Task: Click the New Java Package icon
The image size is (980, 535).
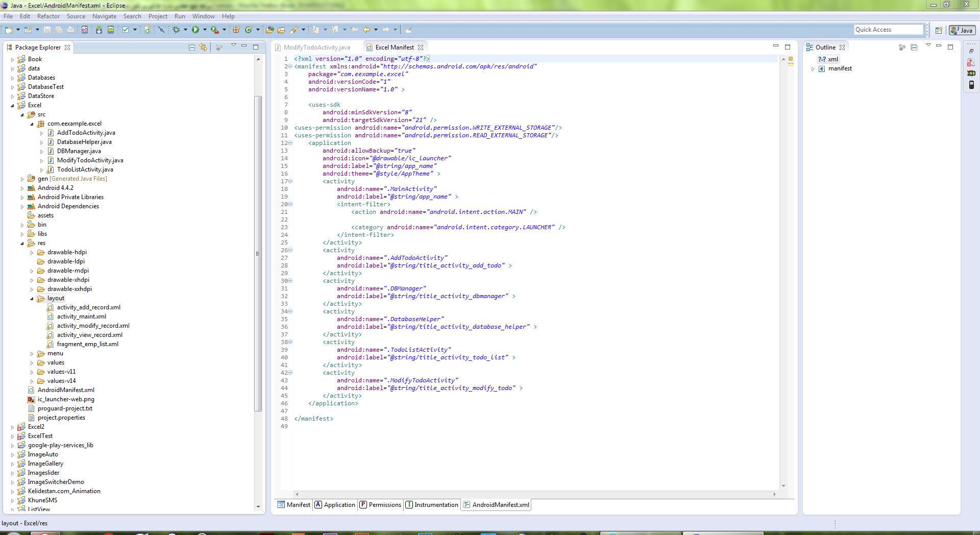Action: click(x=236, y=30)
